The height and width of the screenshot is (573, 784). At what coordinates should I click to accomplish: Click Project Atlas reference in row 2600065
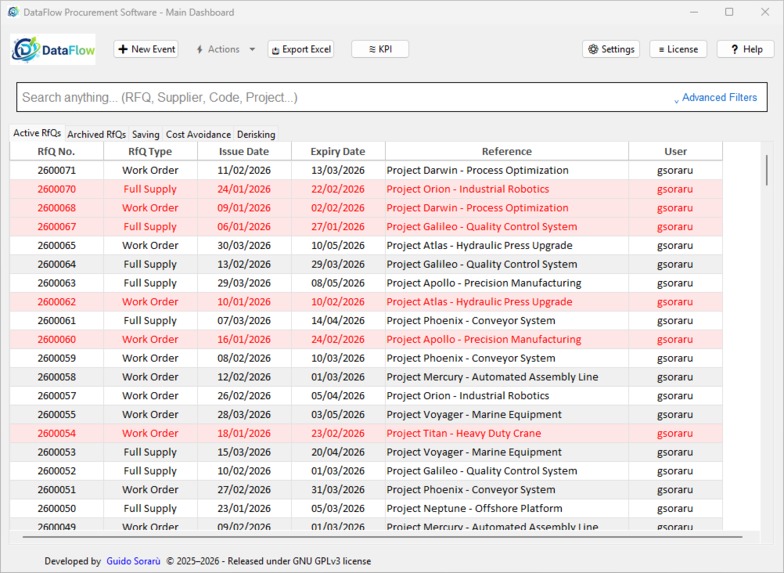[479, 246]
